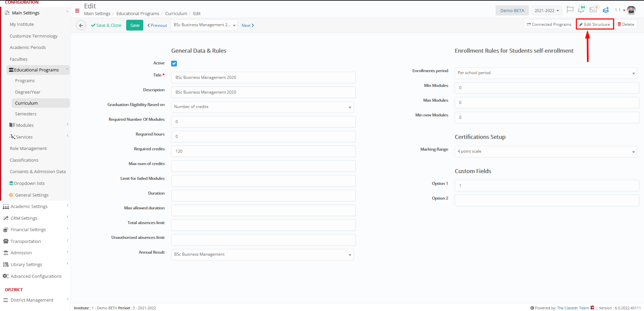This screenshot has height=311, width=644.
Task: Click the blue layers plus icon
Action: (606, 10)
